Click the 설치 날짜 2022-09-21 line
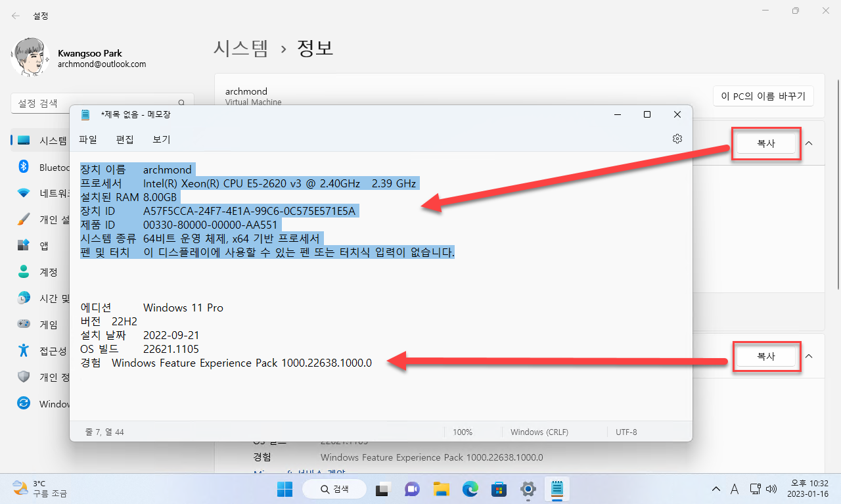Screen dimensions: 841x504 (x=139, y=335)
